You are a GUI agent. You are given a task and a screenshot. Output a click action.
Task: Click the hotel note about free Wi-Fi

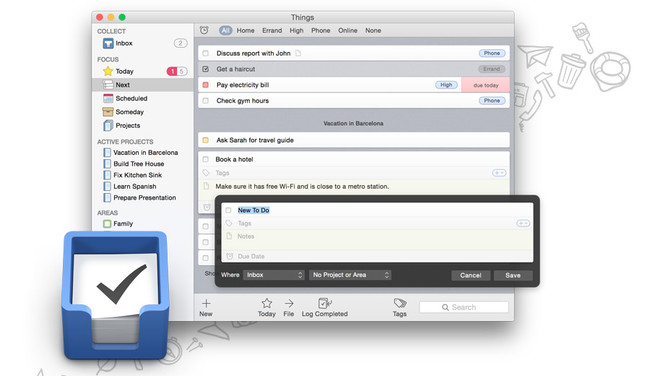[x=302, y=187]
